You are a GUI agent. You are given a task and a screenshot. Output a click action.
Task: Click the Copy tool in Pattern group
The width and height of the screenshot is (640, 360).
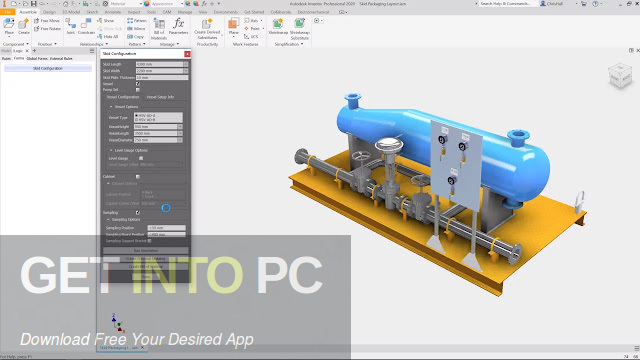point(136,36)
